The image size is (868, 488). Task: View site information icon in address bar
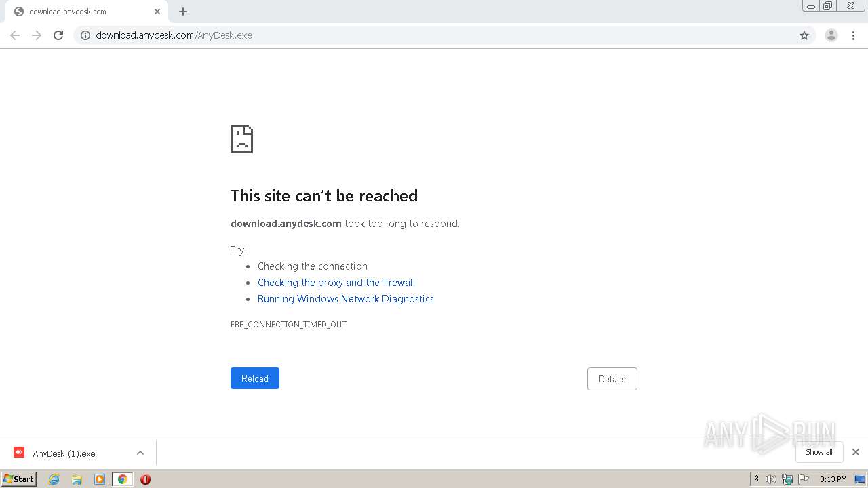[x=85, y=35]
